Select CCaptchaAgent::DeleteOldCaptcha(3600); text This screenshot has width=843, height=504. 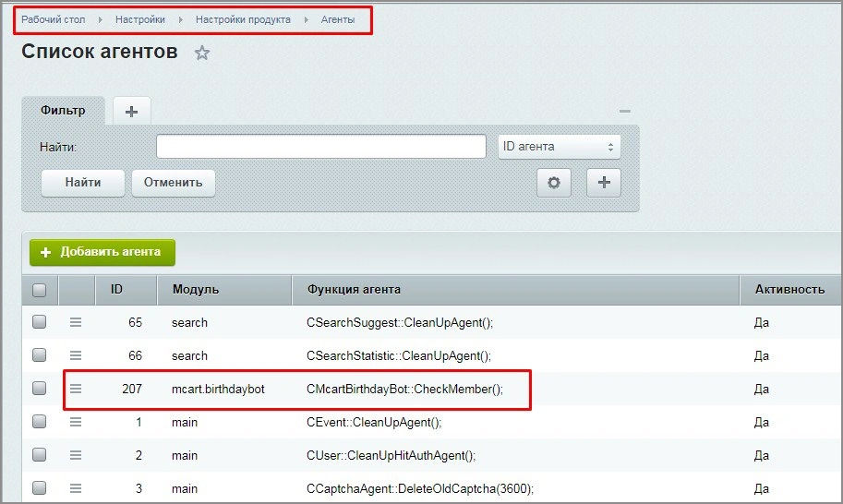[x=420, y=489]
